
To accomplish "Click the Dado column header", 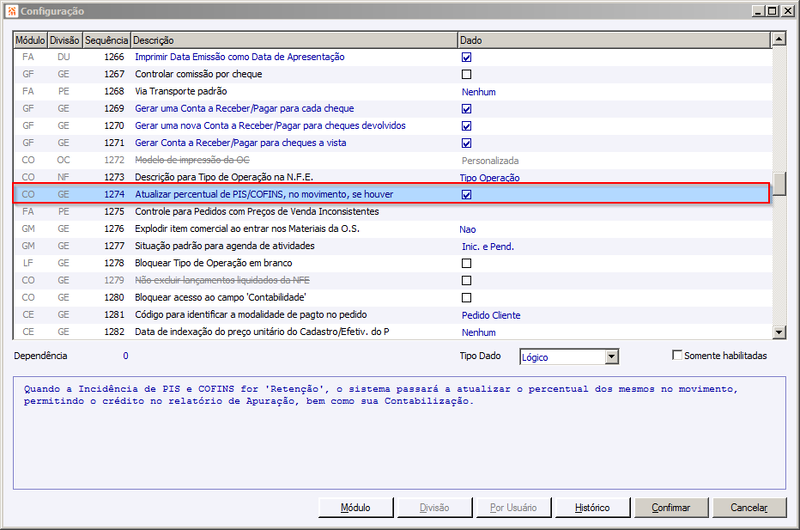I will click(x=614, y=40).
